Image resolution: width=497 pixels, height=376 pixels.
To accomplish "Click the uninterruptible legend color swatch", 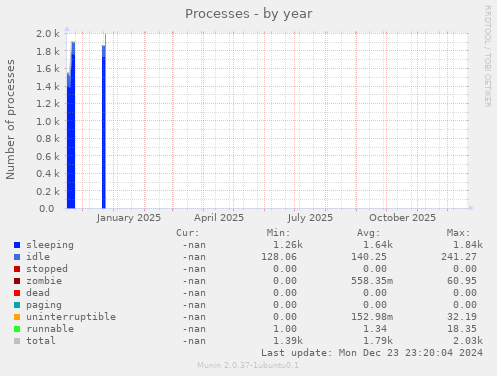I will (x=17, y=317).
